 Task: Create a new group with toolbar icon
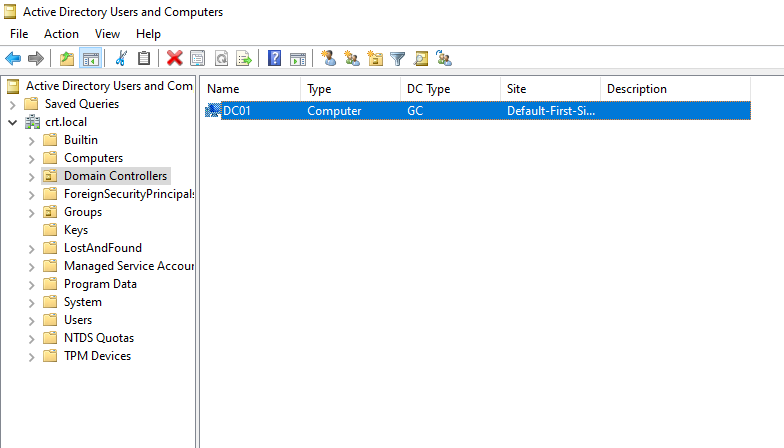(352, 58)
